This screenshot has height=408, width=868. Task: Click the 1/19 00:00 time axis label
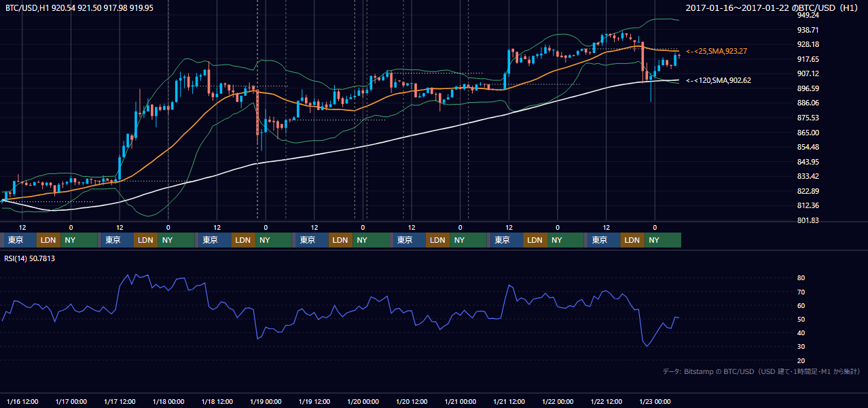coord(266,401)
